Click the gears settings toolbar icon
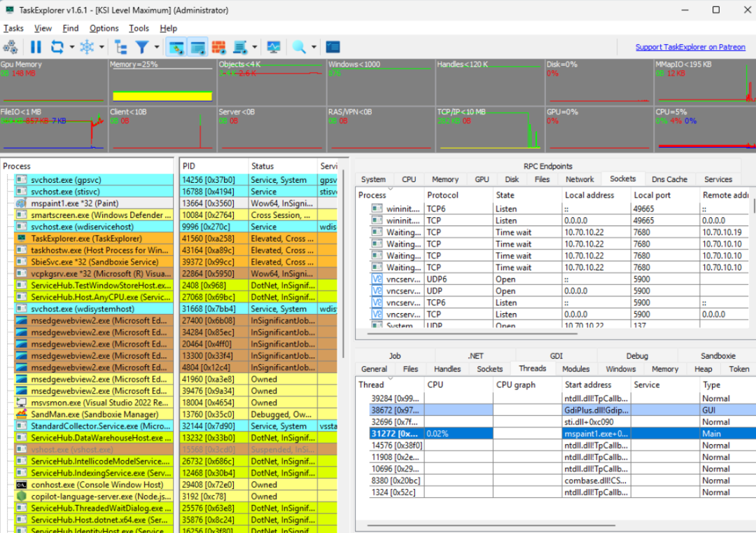Viewport: 756px width, 533px height. click(10, 47)
